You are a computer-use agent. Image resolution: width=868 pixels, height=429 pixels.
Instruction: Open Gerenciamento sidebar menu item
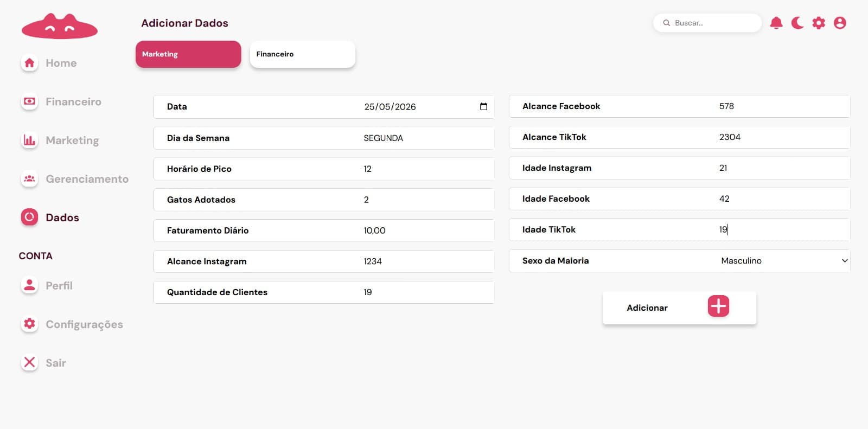click(x=87, y=178)
